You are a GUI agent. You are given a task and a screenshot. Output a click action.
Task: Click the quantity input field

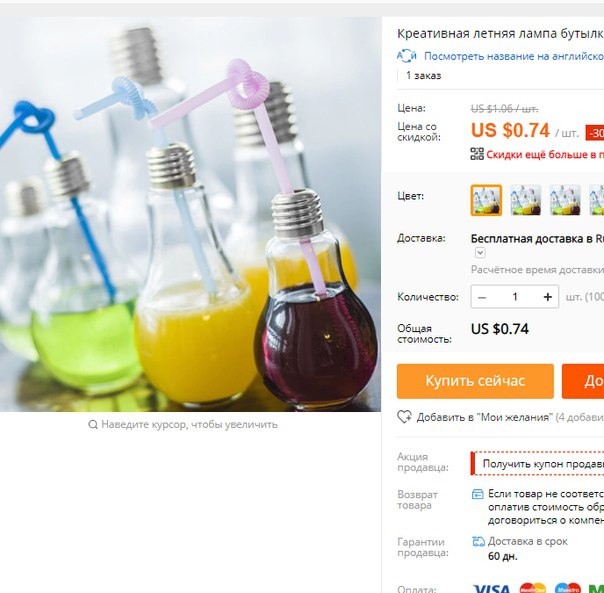(515, 297)
